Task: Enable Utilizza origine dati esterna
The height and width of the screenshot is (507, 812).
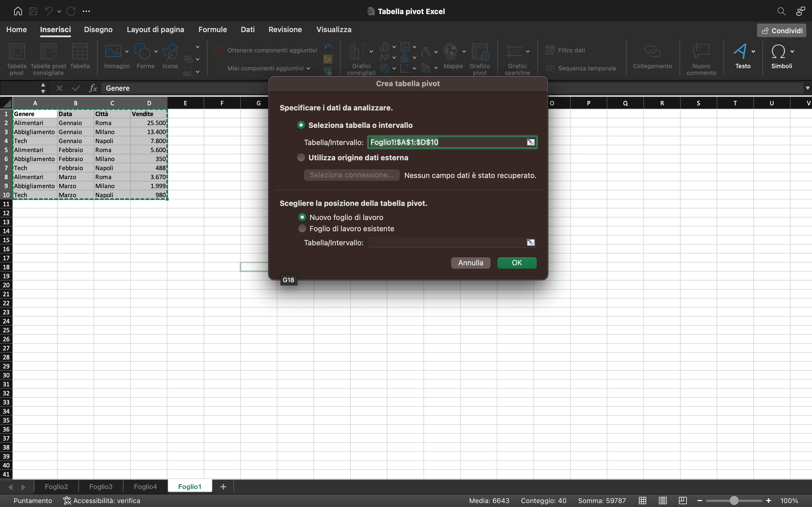Action: pos(301,157)
